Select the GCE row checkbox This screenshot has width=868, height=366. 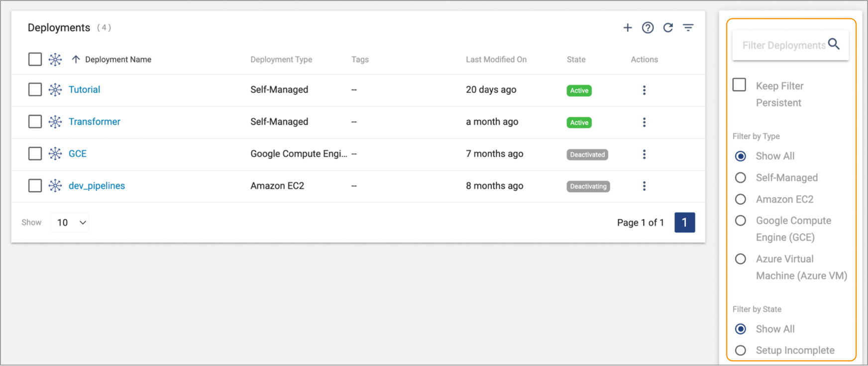click(x=35, y=154)
